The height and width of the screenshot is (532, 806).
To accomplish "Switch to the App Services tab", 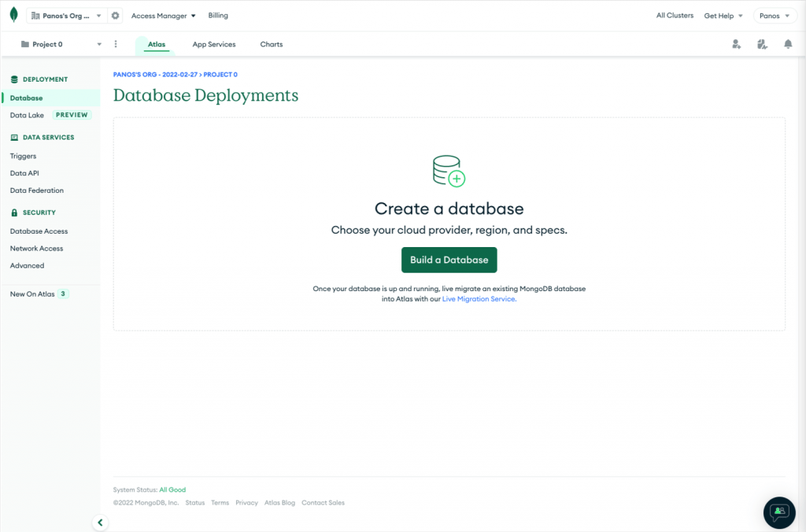I will point(214,44).
